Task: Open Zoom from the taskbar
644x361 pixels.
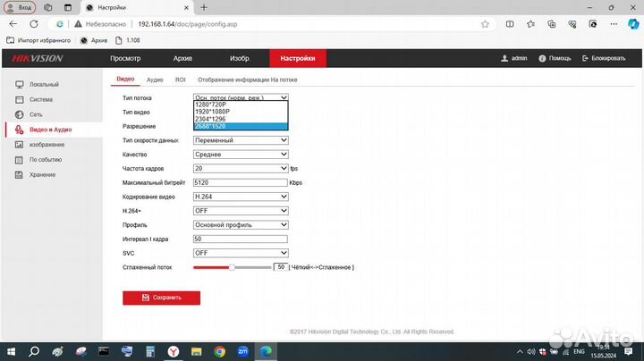Action: tap(242, 351)
